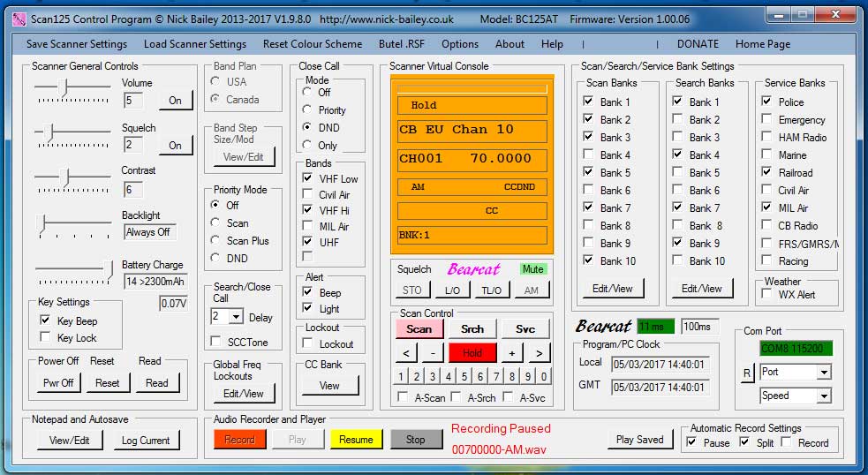Toggle Scan Banks Bank 4 checkbox
Viewport: 868px width, 475px height.
point(588,154)
